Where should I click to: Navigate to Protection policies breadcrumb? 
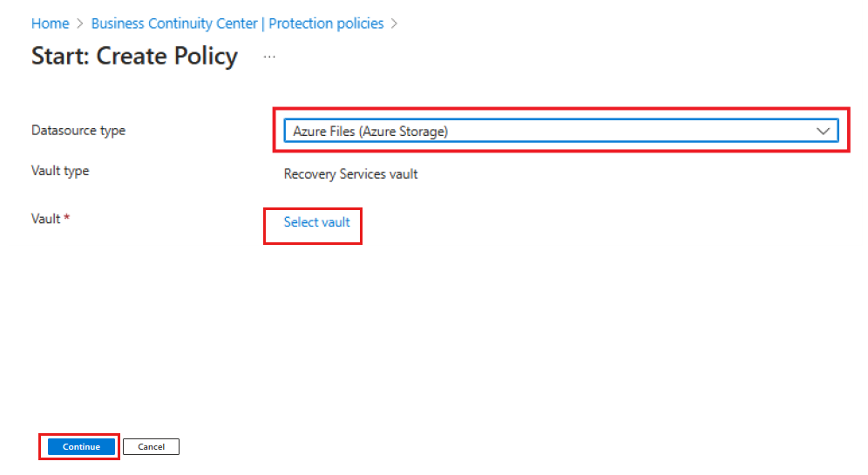[x=326, y=24]
